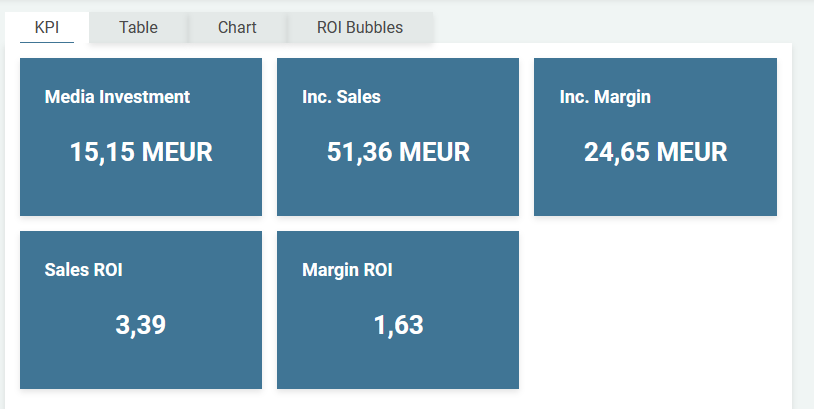Click the Inc. Sales KPI tile background
814x409 pixels.
pos(398,195)
